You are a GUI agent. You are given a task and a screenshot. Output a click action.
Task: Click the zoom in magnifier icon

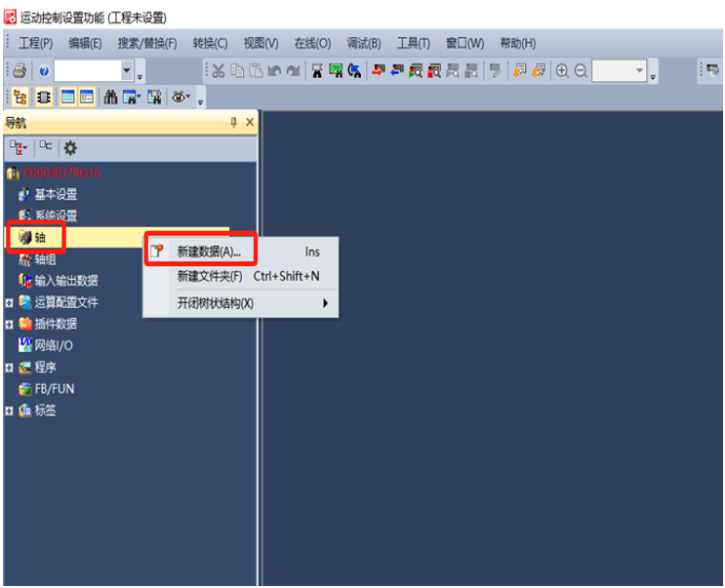[562, 70]
